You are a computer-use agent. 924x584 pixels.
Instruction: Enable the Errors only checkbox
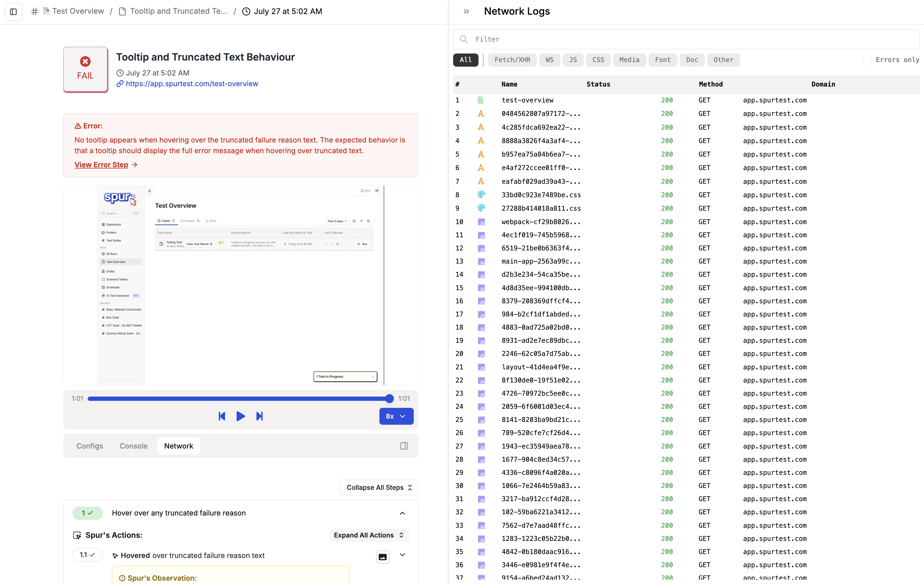[x=867, y=60]
